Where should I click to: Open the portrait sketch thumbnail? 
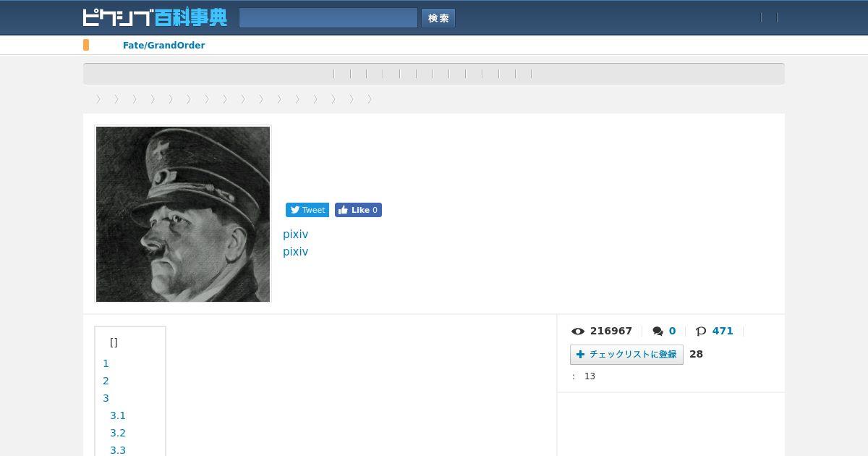point(183,214)
